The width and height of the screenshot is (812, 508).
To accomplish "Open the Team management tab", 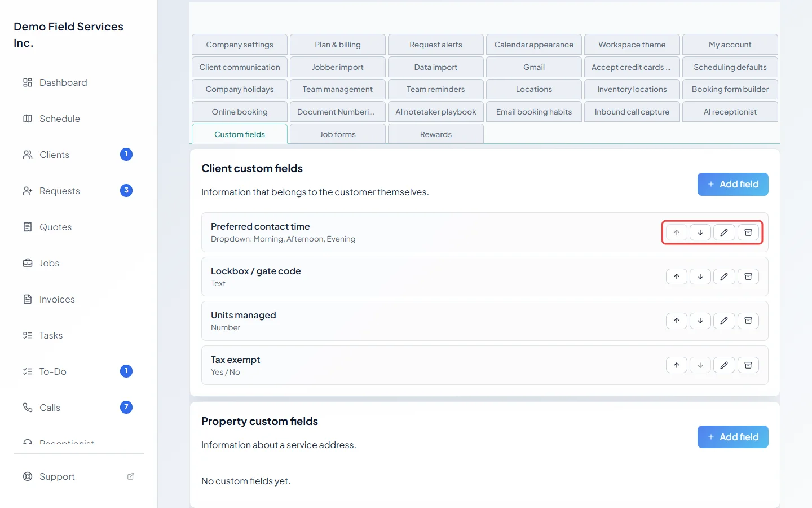I will pyautogui.click(x=338, y=89).
